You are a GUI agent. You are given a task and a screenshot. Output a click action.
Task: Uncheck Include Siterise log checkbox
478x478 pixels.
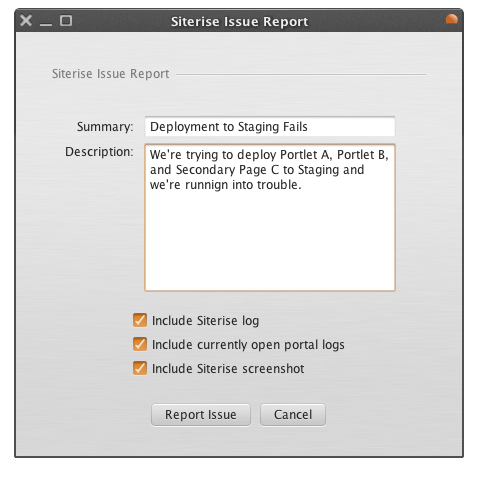point(140,320)
